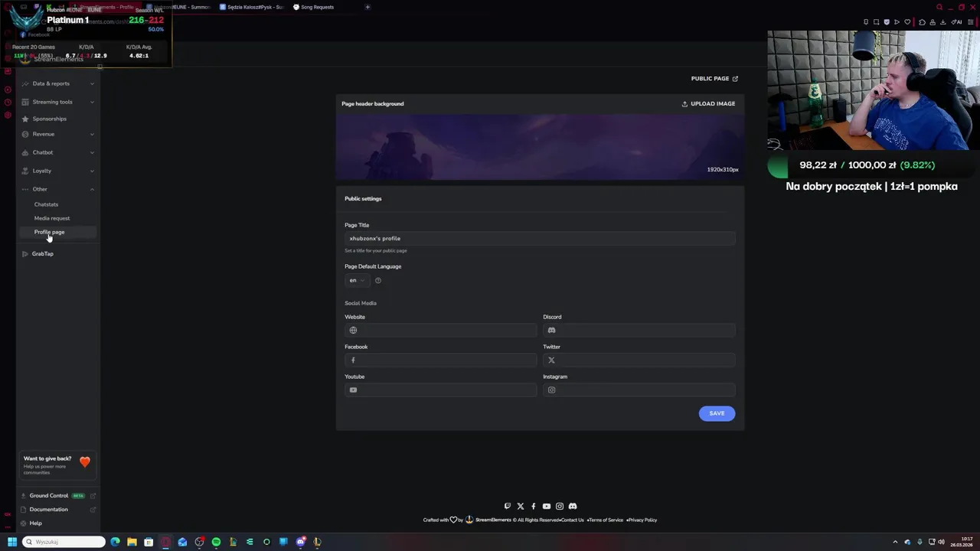This screenshot has width=980, height=551.
Task: Expand the Data & reports menu chevron
Action: click(x=92, y=83)
